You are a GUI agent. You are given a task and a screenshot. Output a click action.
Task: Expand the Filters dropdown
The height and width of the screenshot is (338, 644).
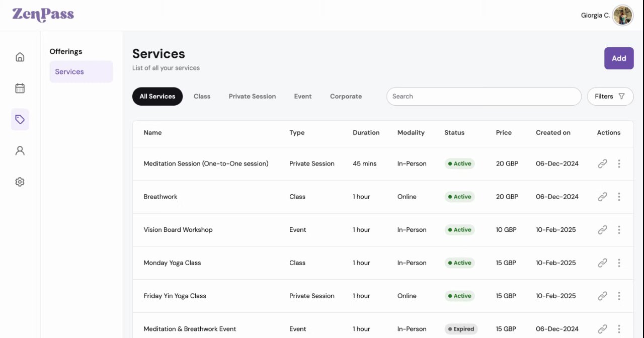pyautogui.click(x=610, y=96)
